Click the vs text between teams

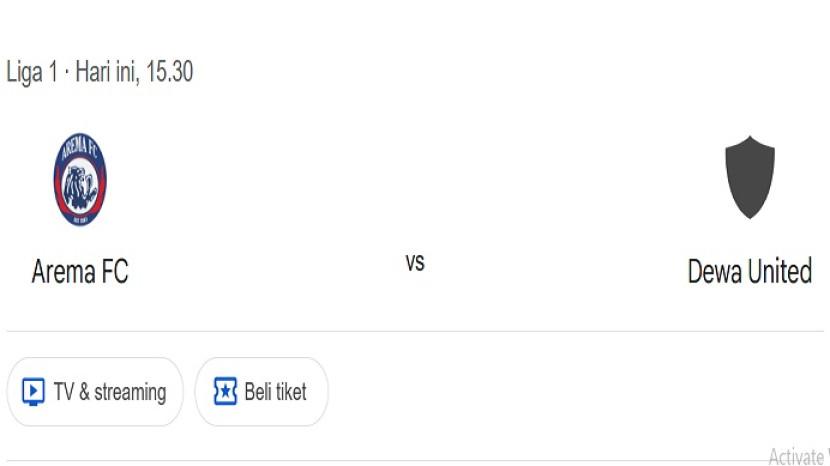coord(415,263)
